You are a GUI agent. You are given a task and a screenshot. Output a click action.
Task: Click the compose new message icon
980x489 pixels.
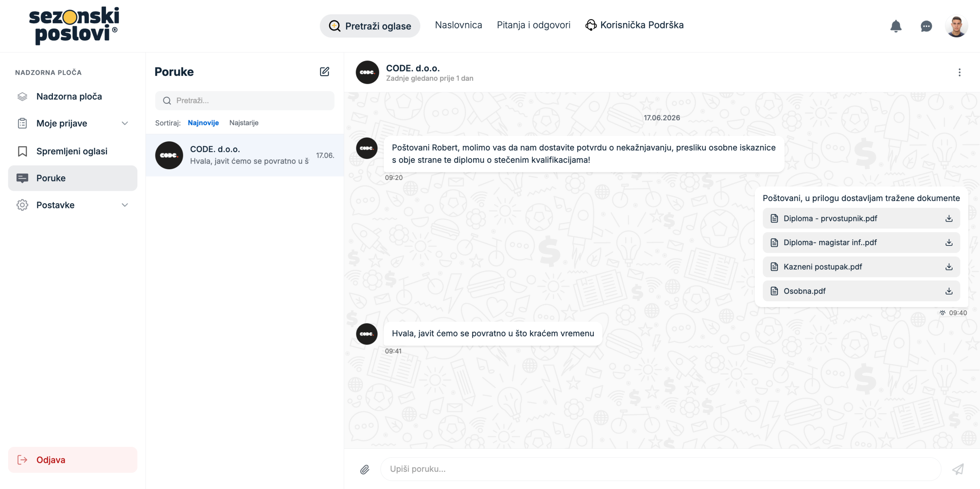pos(324,72)
